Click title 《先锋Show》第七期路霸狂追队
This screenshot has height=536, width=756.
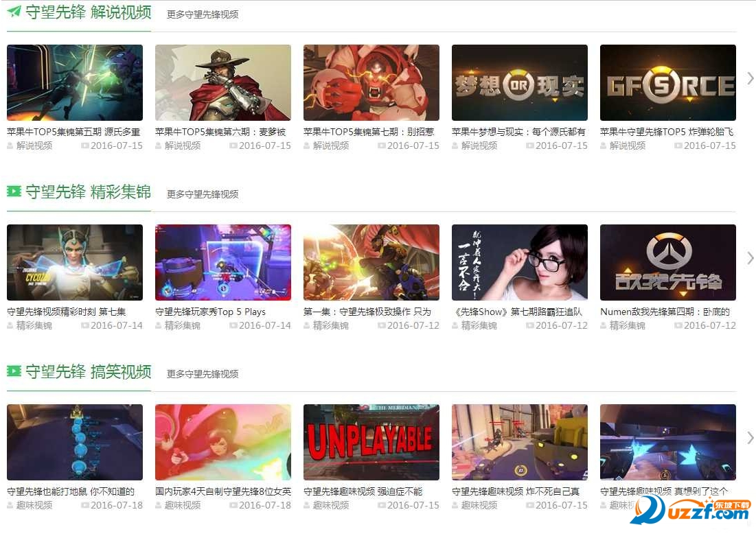(517, 312)
